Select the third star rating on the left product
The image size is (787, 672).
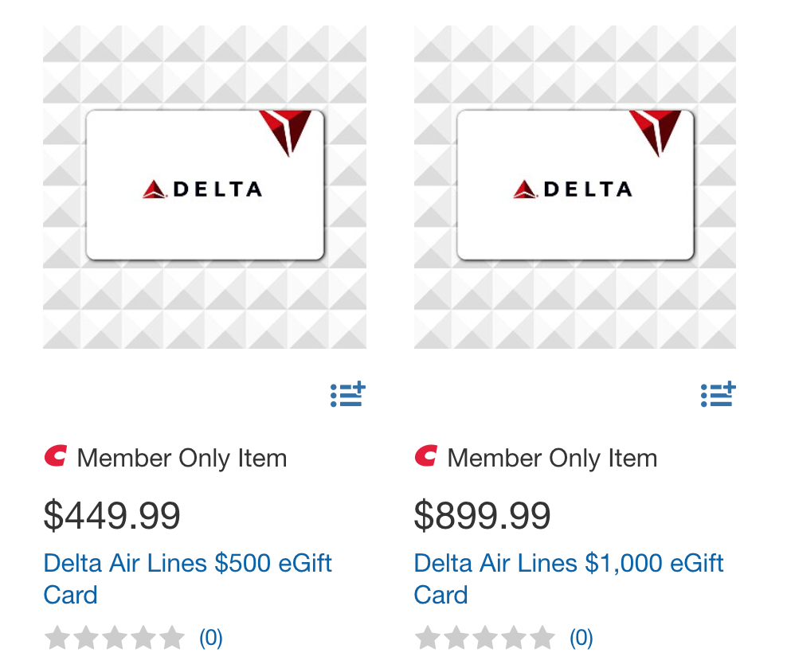[115, 637]
